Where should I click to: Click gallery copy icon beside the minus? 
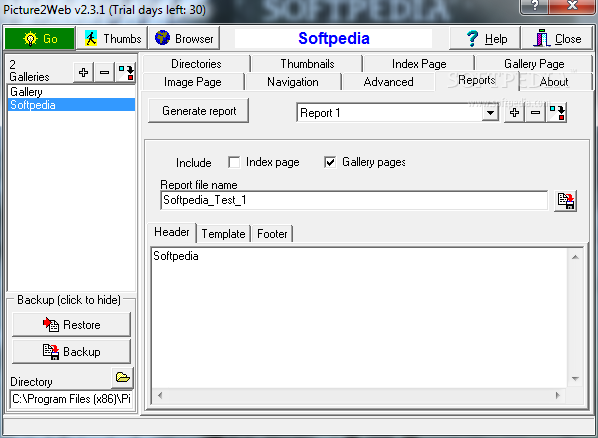tap(125, 72)
